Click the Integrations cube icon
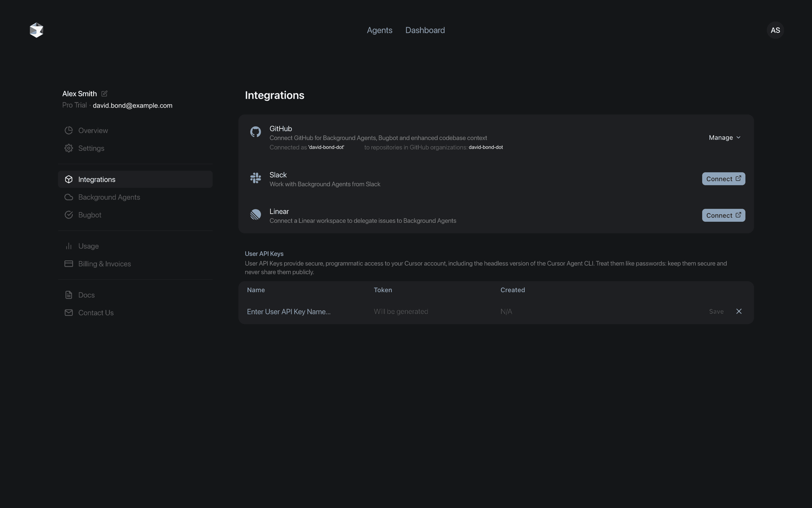 (69, 179)
